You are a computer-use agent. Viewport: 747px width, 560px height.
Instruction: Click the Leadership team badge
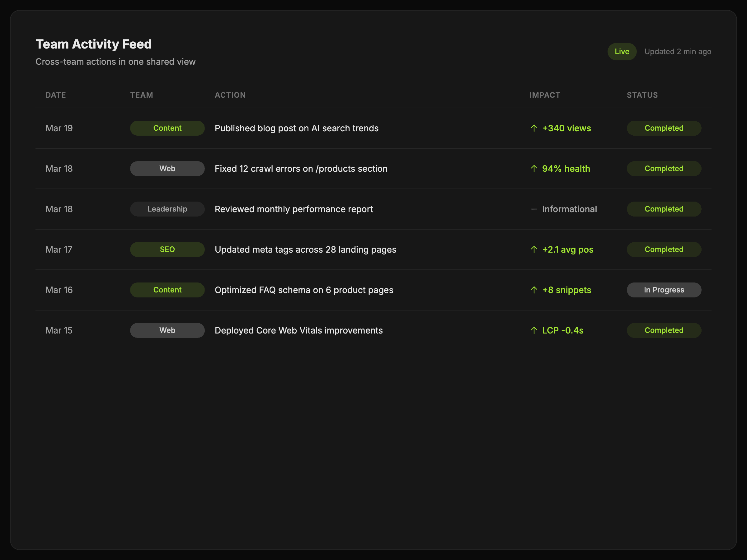coord(167,209)
